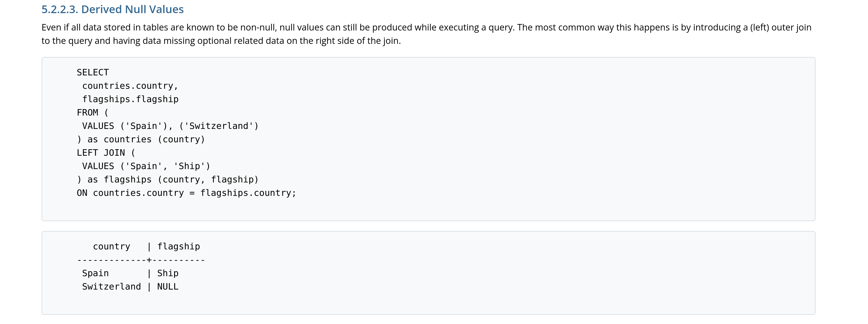
Task: Click the "5.2.2.3. Derived Null Values" heading
Action: [112, 9]
